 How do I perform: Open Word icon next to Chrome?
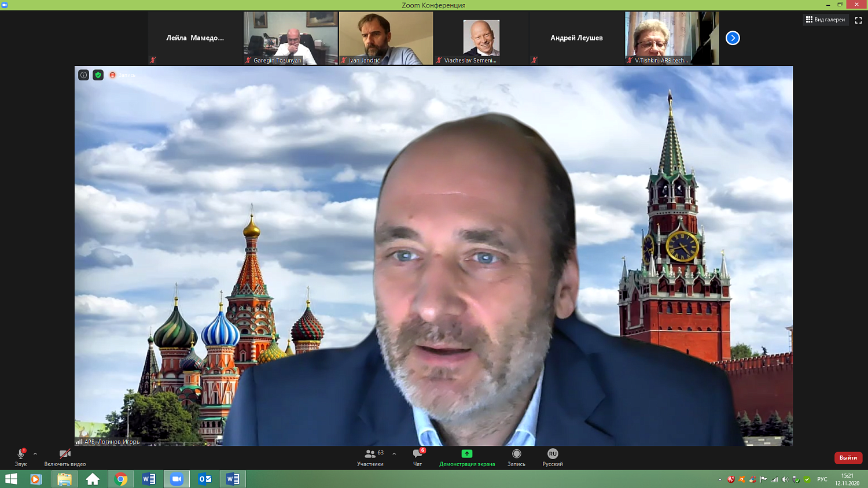click(x=149, y=479)
